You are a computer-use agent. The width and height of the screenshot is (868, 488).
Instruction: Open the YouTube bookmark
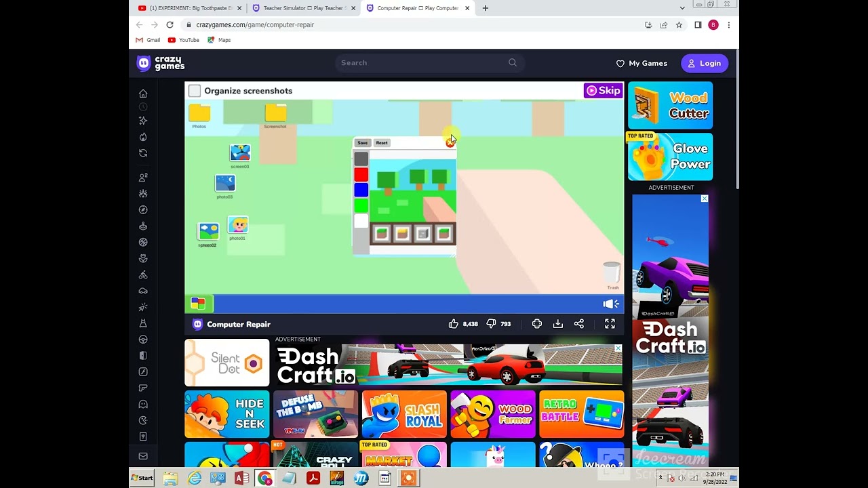click(x=184, y=40)
